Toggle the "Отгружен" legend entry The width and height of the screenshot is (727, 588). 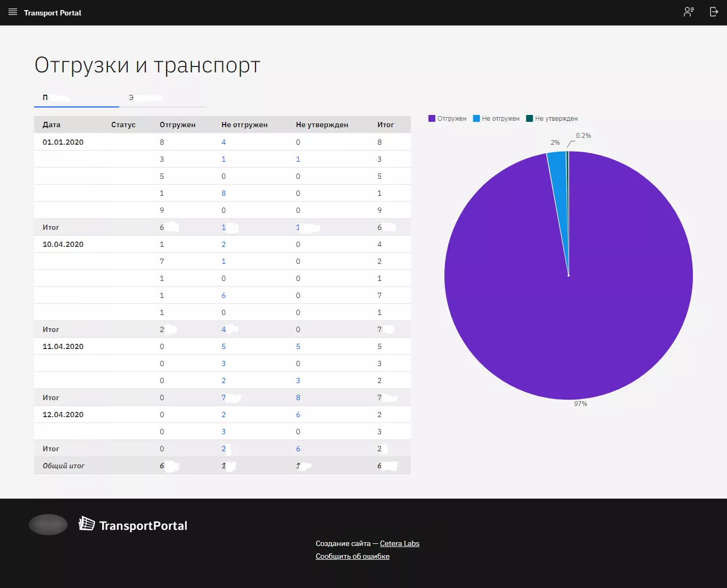(x=448, y=118)
